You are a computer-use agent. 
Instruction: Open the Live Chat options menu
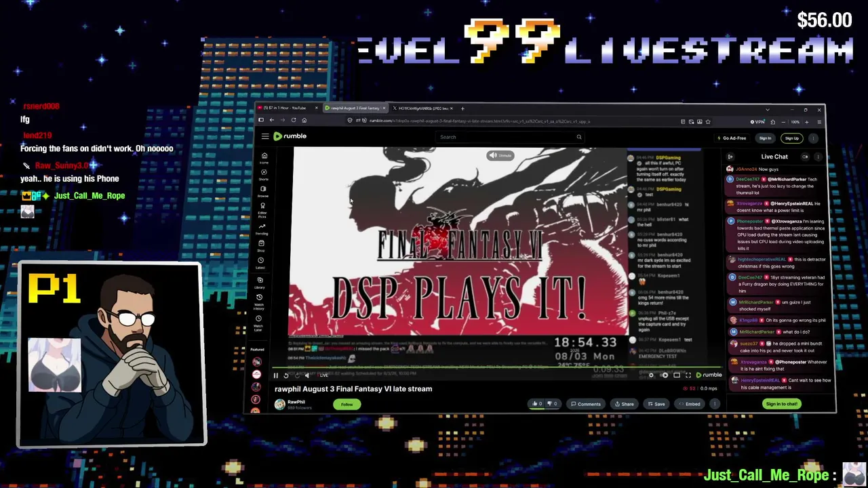[818, 157]
